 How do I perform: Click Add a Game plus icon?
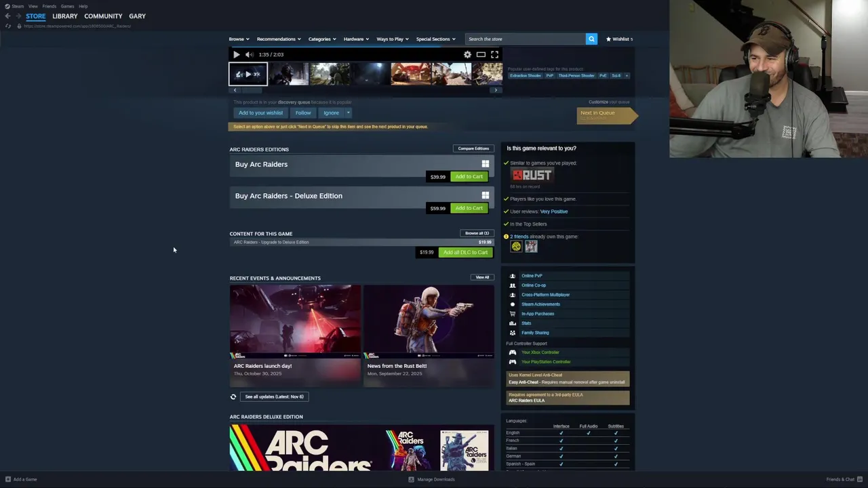pos(8,479)
